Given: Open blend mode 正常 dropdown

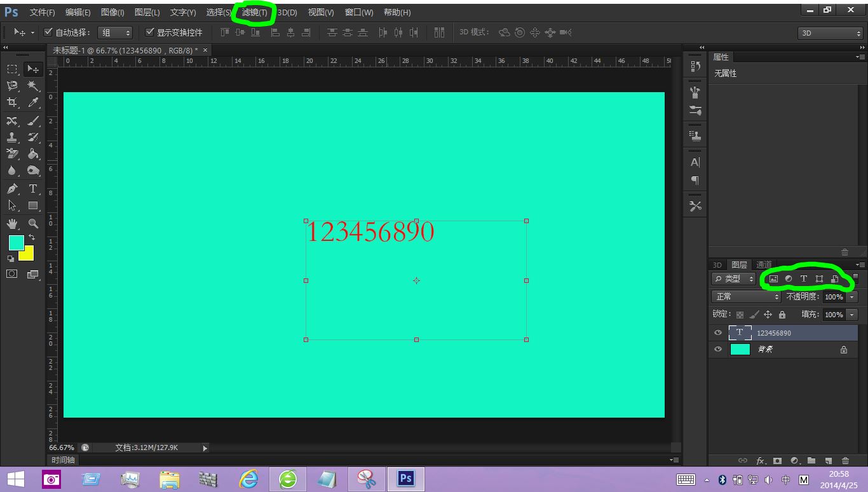Looking at the screenshot, I should click(x=746, y=297).
